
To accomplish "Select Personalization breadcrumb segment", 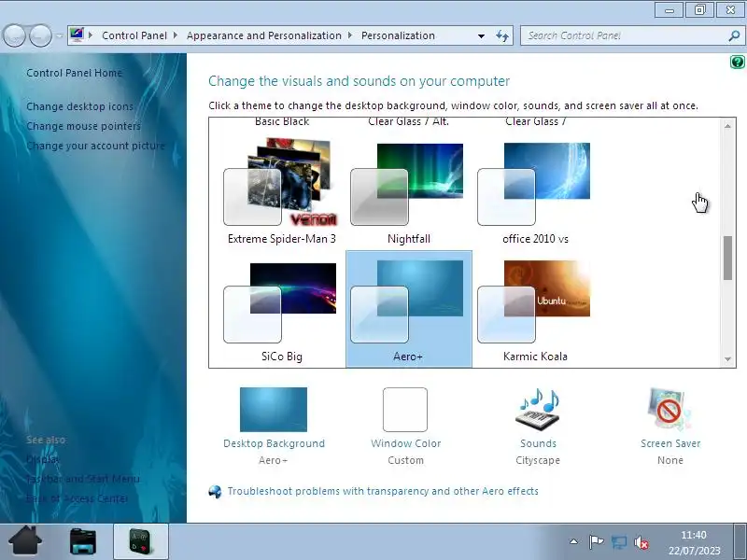I will pos(398,35).
